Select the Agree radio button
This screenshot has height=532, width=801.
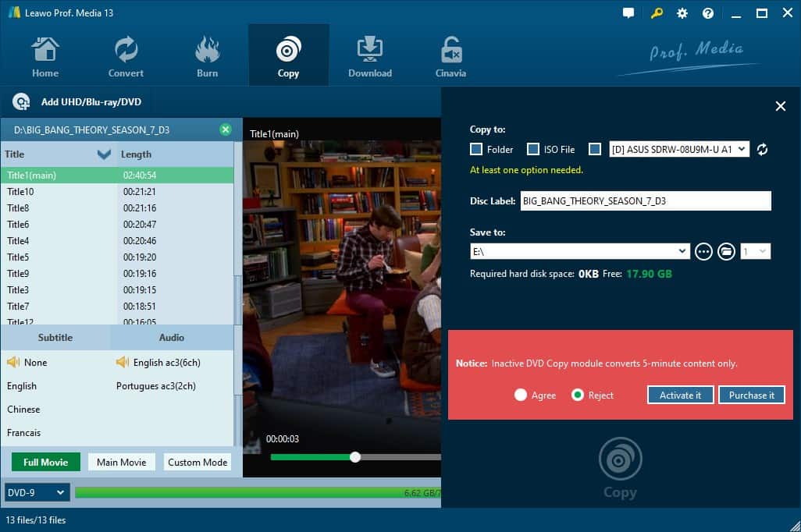click(x=521, y=395)
